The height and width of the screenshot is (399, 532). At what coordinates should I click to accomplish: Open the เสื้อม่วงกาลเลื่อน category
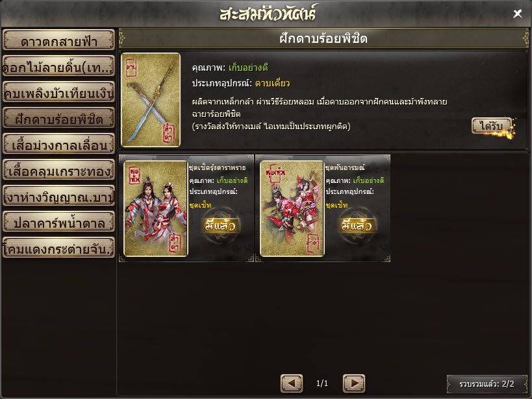point(58,144)
